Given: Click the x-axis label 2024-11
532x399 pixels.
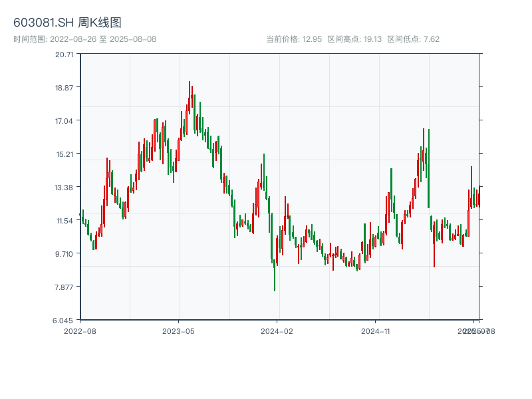Looking at the screenshot, I should click(x=375, y=331).
